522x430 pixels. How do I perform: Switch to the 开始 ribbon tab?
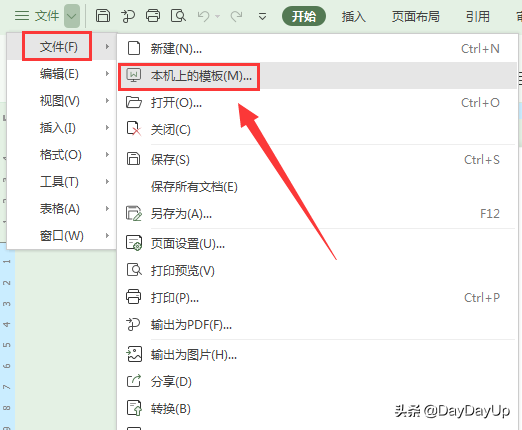[304, 16]
